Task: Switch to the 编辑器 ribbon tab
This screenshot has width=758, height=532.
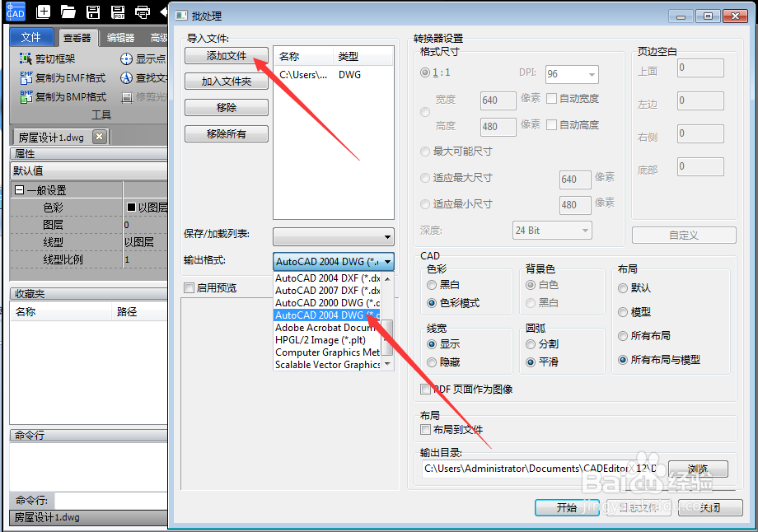Action: (120, 38)
